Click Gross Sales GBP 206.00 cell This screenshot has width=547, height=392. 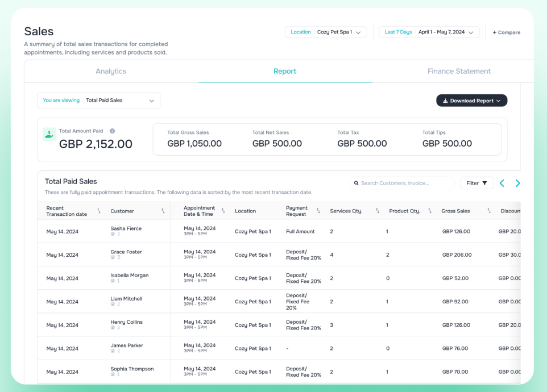[457, 255]
